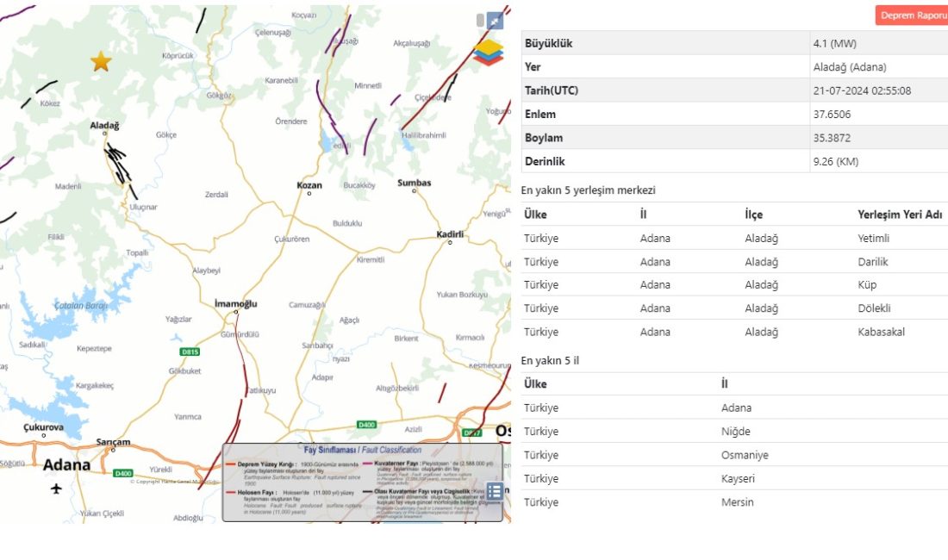Select the latitude value 37.6506
Image resolution: width=948 pixels, height=560 pixels.
coord(832,115)
